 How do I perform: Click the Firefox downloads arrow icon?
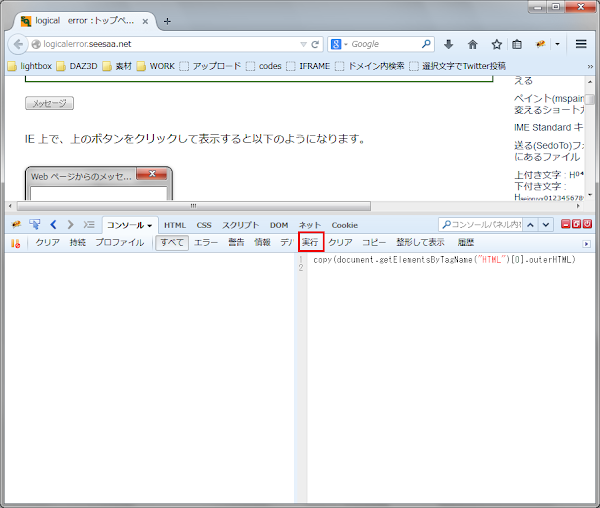pos(448,44)
